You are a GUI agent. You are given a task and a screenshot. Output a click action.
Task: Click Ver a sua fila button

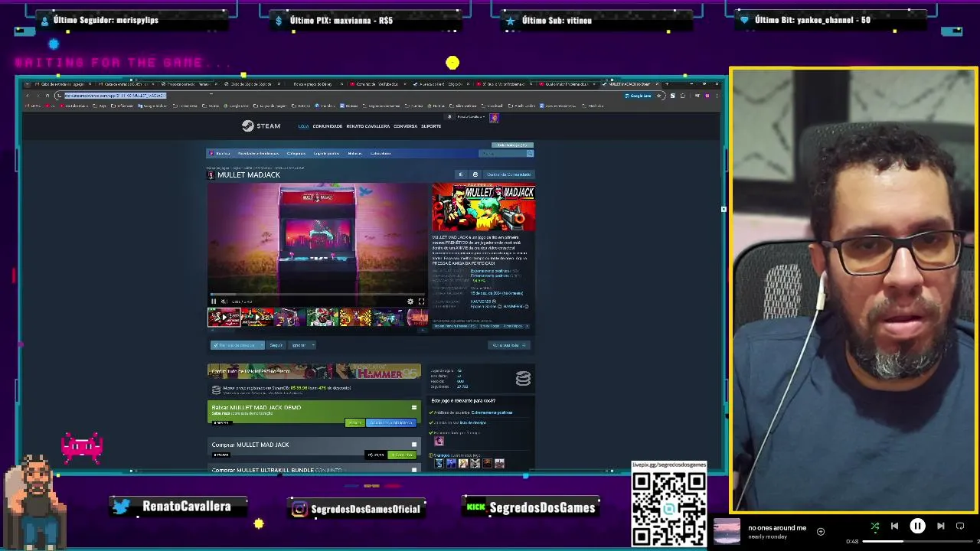click(x=508, y=345)
